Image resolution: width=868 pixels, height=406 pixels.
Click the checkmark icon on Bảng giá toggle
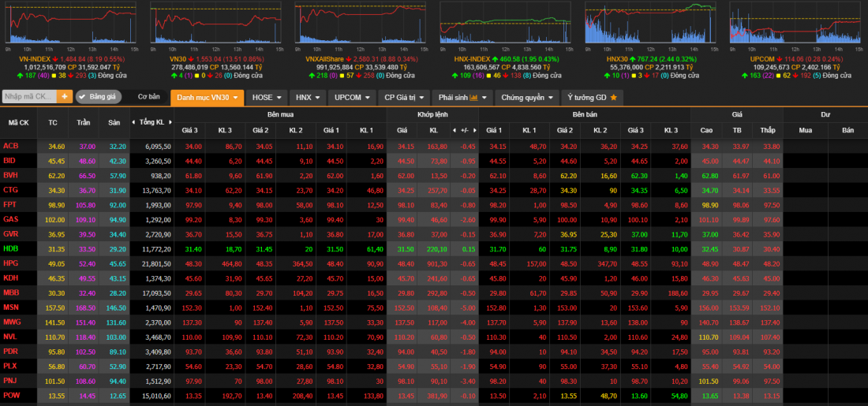[x=83, y=97]
